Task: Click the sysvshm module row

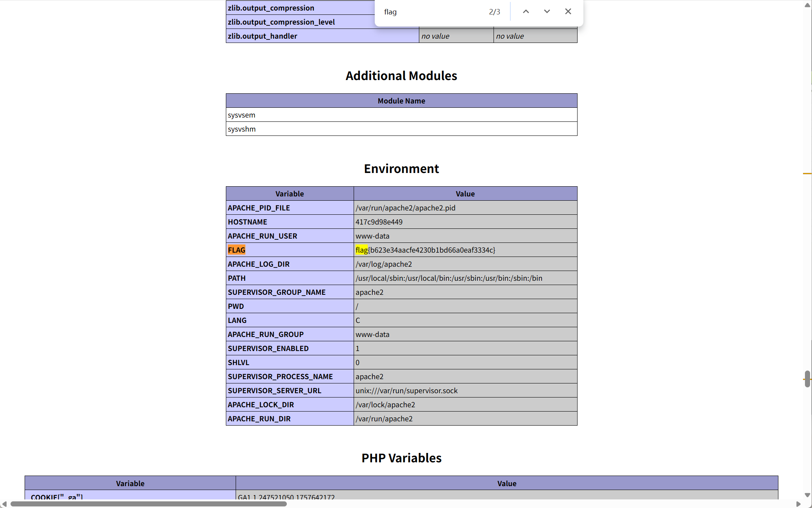Action: point(401,129)
